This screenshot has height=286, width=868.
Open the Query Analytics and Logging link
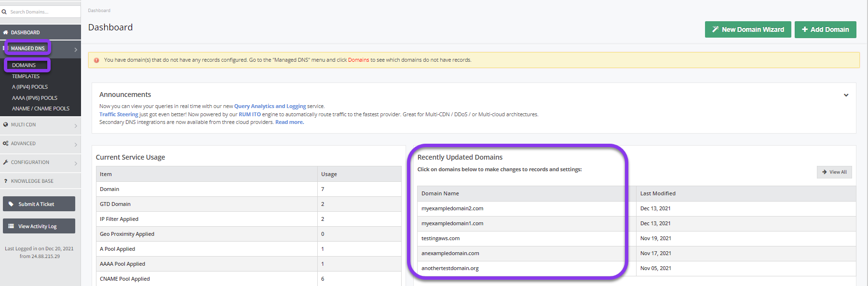(270, 106)
